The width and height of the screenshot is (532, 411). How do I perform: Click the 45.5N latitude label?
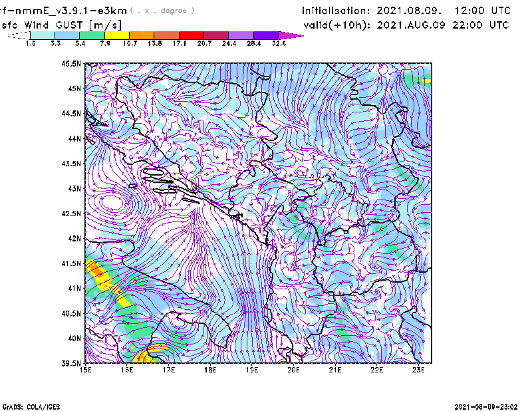tap(71, 63)
